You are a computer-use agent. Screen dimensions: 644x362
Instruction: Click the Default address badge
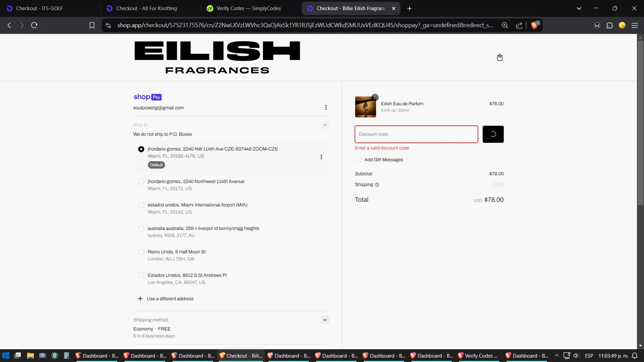tap(156, 165)
